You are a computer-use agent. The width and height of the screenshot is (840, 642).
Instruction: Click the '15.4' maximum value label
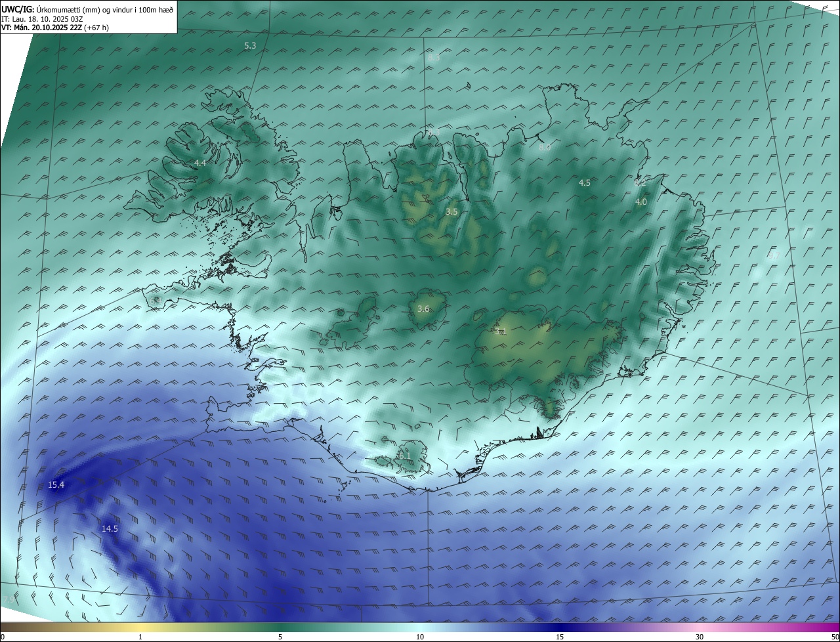pos(56,485)
